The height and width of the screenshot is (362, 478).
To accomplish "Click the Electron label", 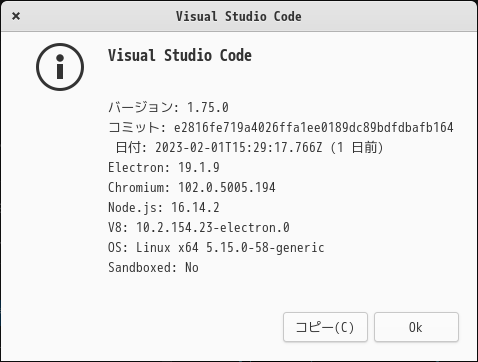I will [x=138, y=167].
